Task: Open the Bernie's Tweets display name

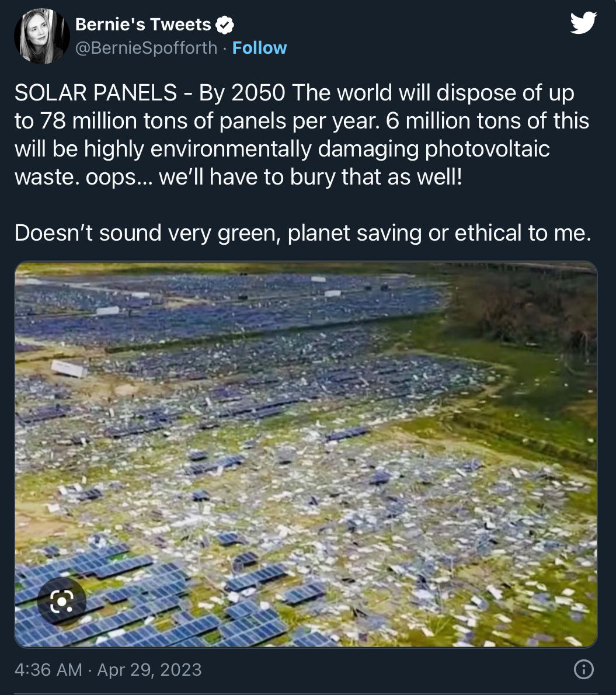Action: tap(143, 25)
